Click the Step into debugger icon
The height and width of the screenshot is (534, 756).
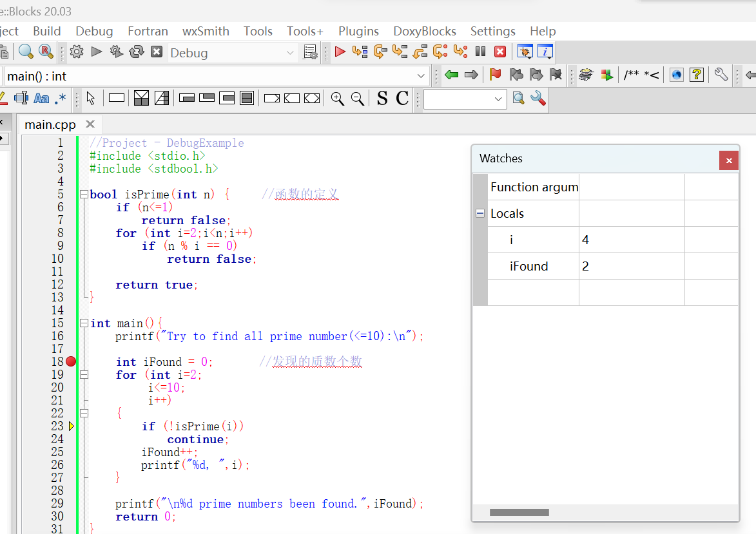tap(400, 52)
